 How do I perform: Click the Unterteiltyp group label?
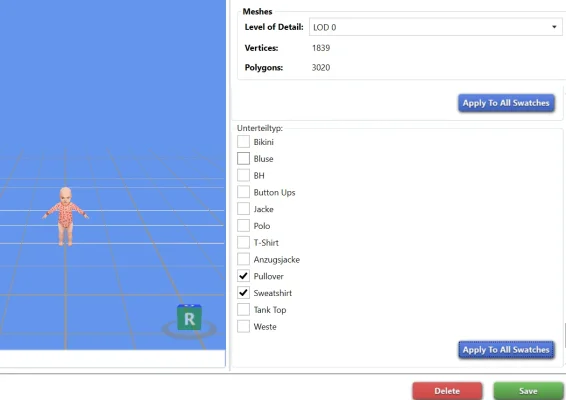260,128
